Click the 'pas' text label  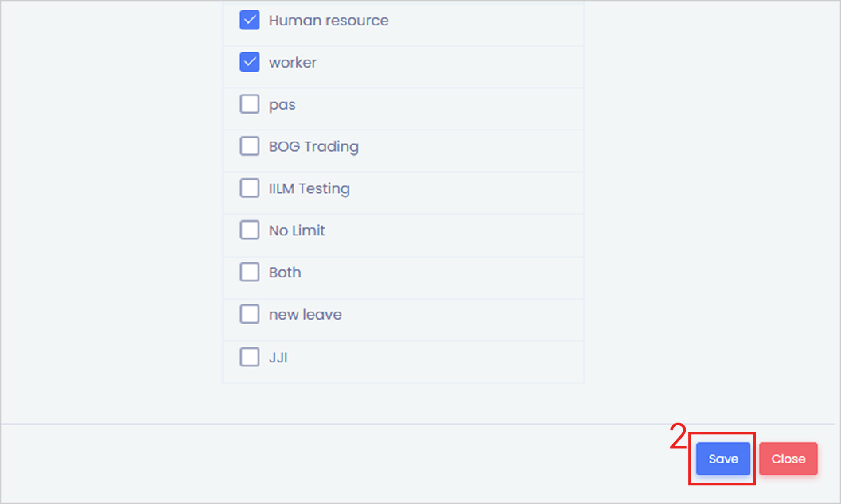tap(282, 105)
